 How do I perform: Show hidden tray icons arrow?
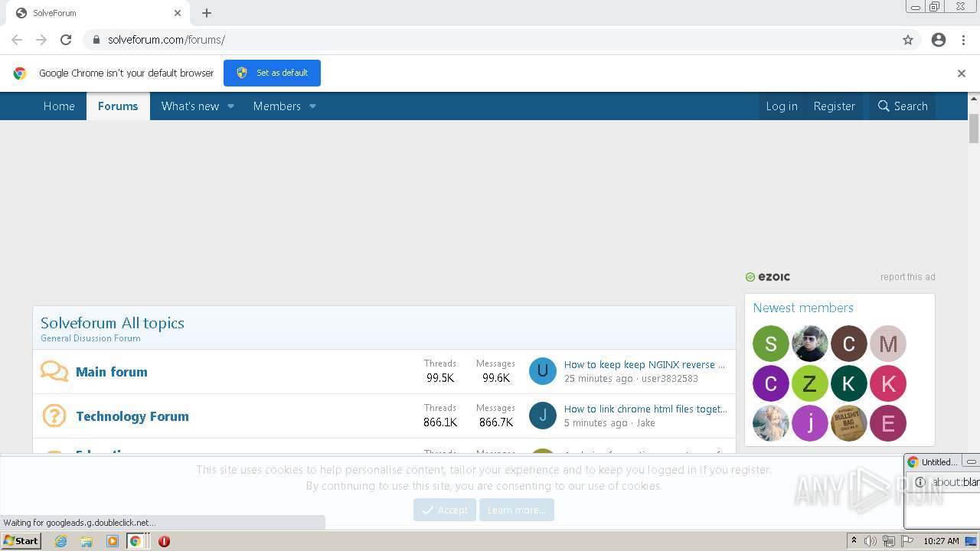coord(854,541)
